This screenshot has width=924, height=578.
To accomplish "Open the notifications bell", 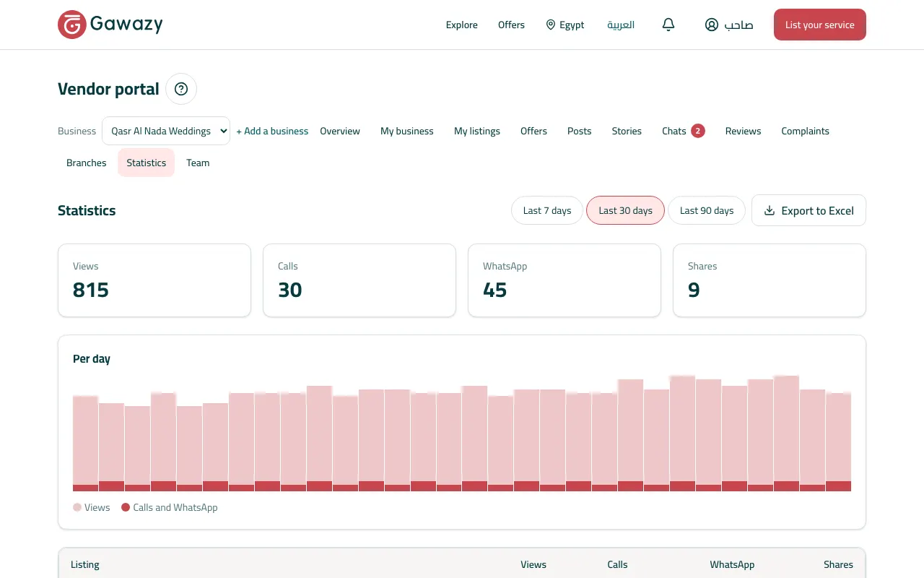I will click(668, 25).
